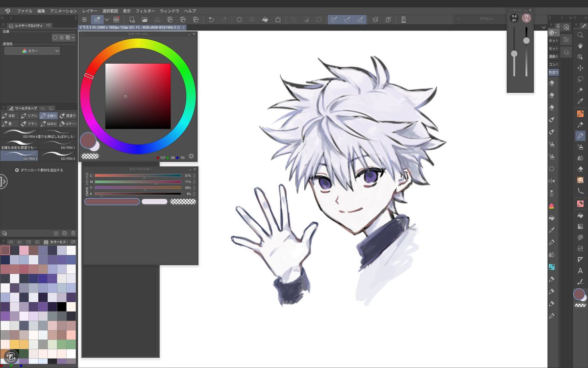Click the duplicate sub tool icon
The height and width of the screenshot is (368, 588).
(64, 233)
